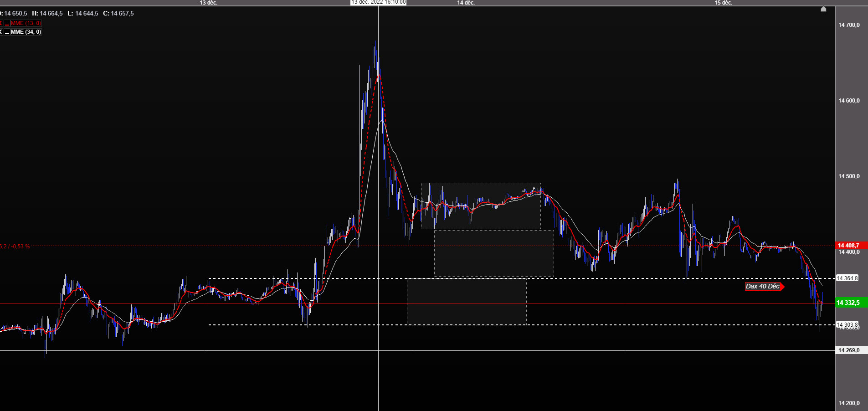
Task: Click the 13 déc. date on time axis
Action: coord(209,3)
